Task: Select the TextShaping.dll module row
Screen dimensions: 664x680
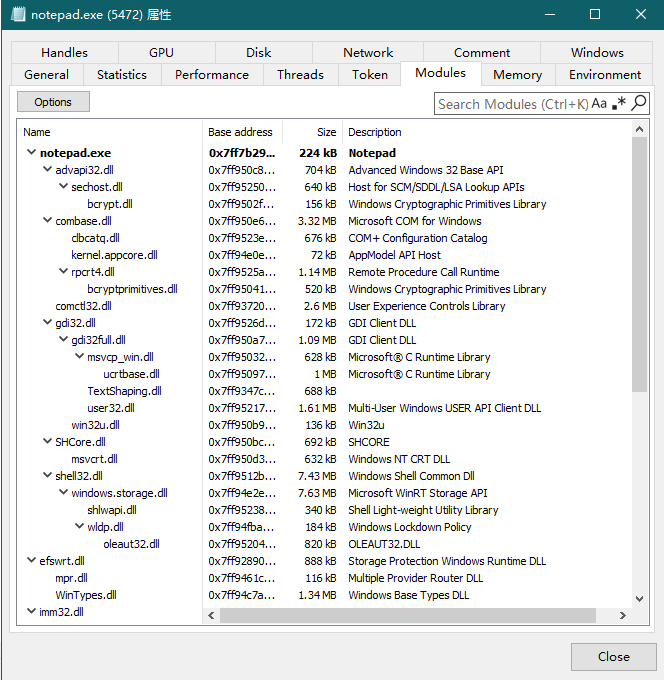Action: pos(124,391)
